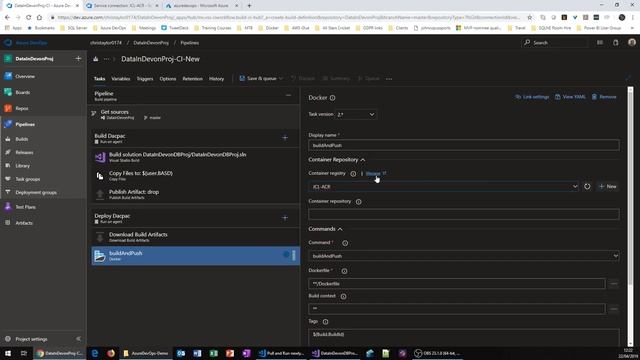Open Deployment groups in sidebar
The width and height of the screenshot is (640, 360).
[x=36, y=193]
